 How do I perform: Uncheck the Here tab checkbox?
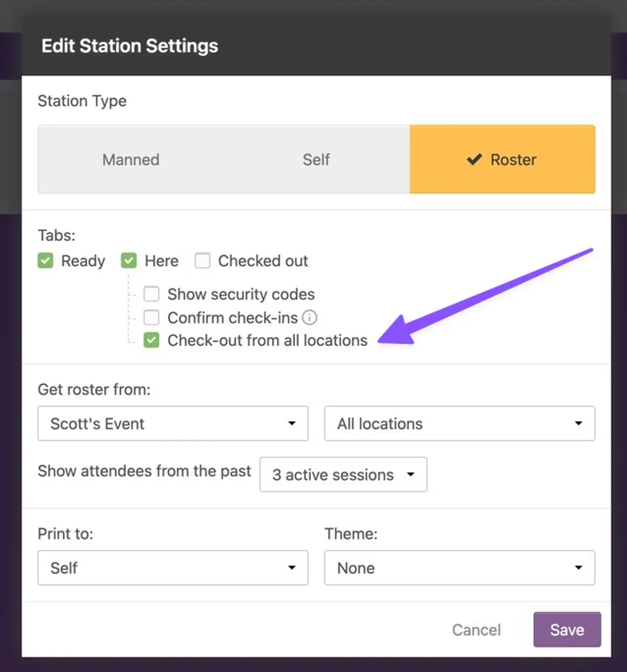(x=129, y=261)
